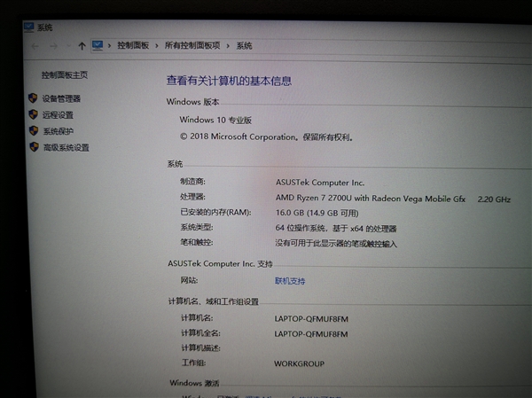Viewport: 532px width, 398px height.
Task: Select 控制面板 breadcrumb segment
Action: (133, 45)
